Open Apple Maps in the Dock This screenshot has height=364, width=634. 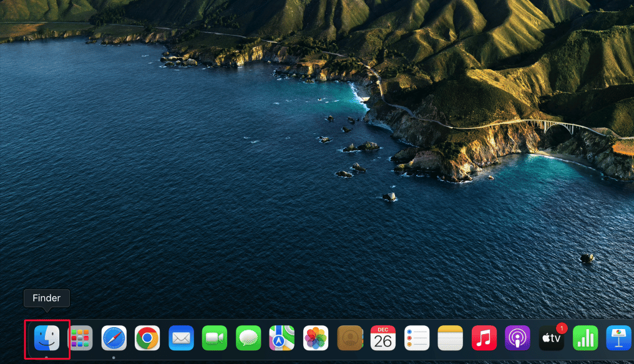pos(282,338)
